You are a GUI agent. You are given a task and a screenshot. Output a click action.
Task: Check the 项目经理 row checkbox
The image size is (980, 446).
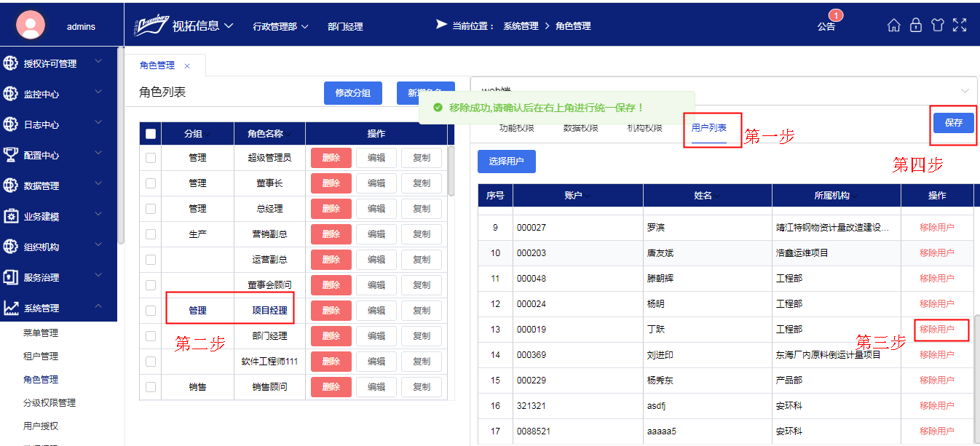(x=151, y=311)
